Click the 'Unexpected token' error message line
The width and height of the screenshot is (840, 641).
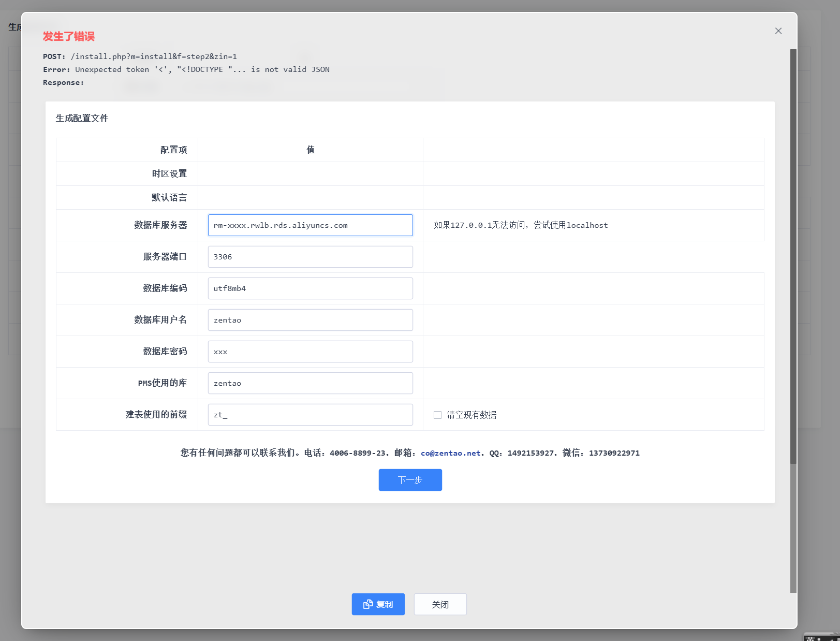(186, 69)
